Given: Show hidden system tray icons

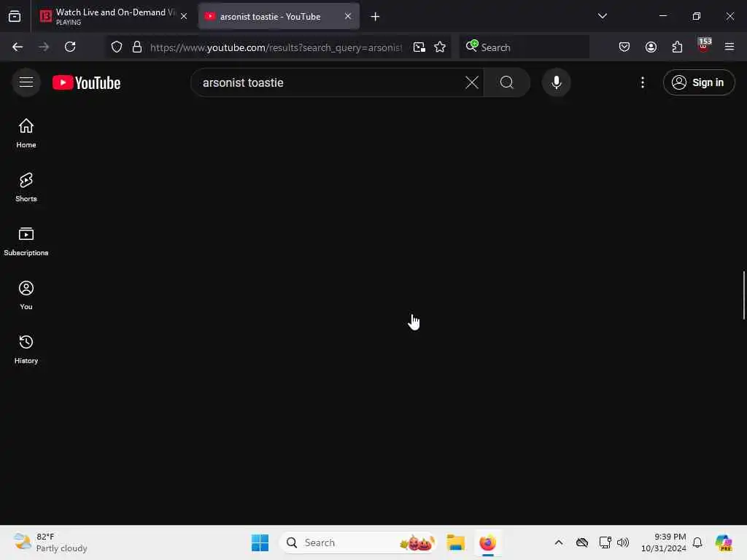Looking at the screenshot, I should click(558, 542).
